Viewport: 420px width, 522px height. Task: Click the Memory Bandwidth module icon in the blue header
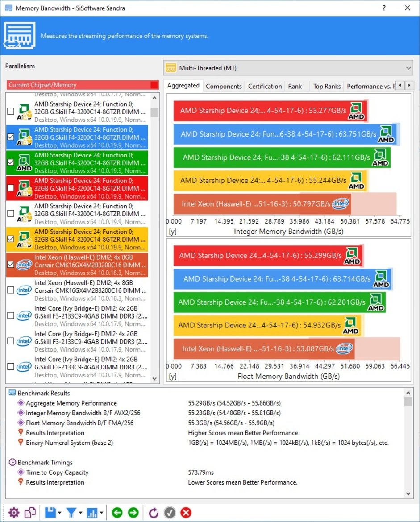(19, 35)
